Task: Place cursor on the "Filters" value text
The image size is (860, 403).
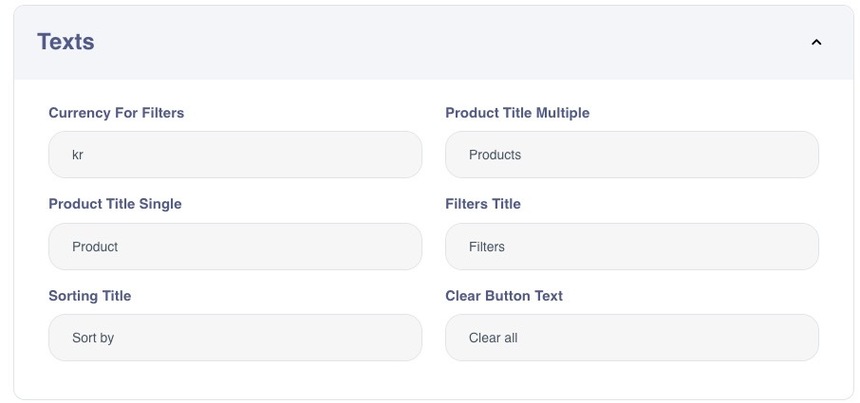Action: (487, 247)
